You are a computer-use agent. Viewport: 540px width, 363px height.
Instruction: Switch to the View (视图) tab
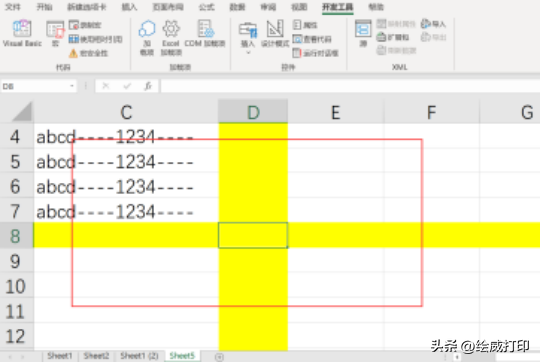(299, 7)
